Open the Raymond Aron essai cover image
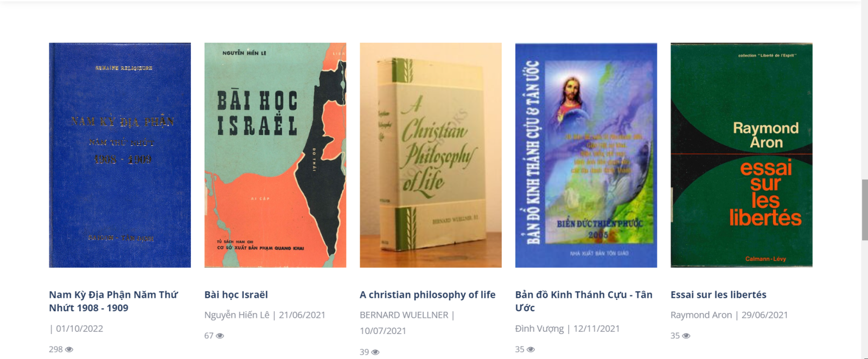Viewport: 868px width, 359px height. pos(742,155)
